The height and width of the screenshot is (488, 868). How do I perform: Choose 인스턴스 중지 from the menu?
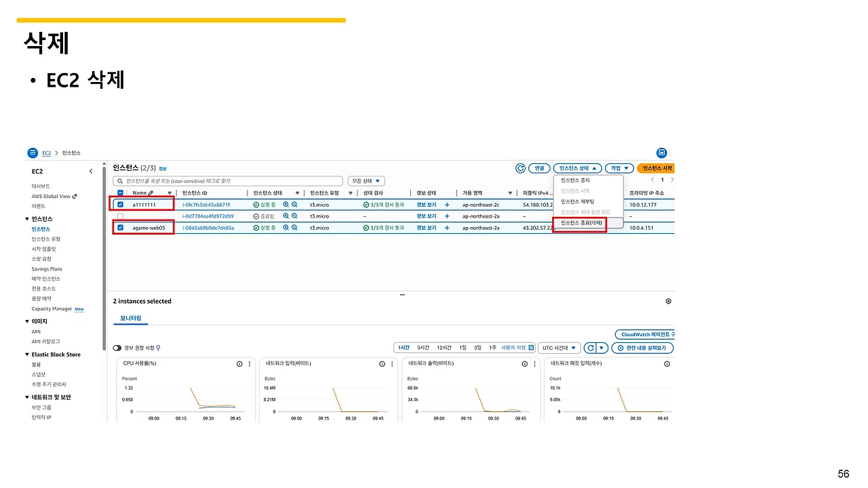tap(575, 180)
